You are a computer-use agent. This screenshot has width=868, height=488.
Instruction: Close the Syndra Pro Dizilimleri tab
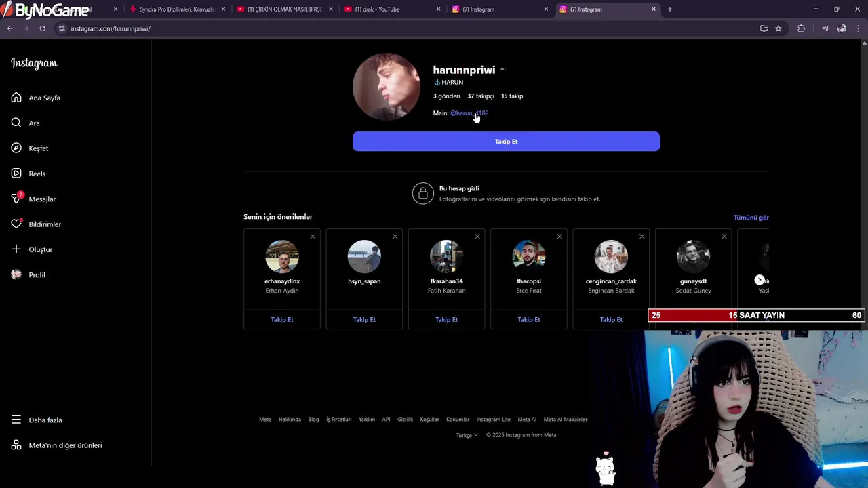click(223, 9)
